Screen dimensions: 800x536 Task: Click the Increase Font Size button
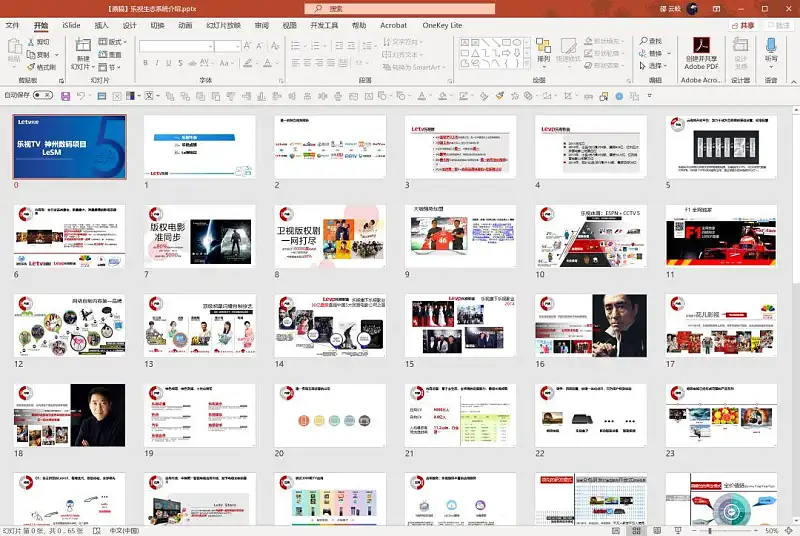247,46
